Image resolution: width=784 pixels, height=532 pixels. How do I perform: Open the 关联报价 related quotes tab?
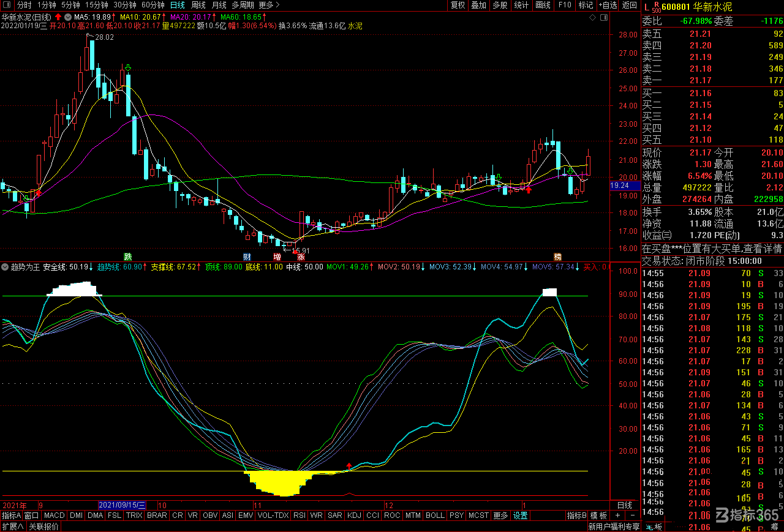44,526
